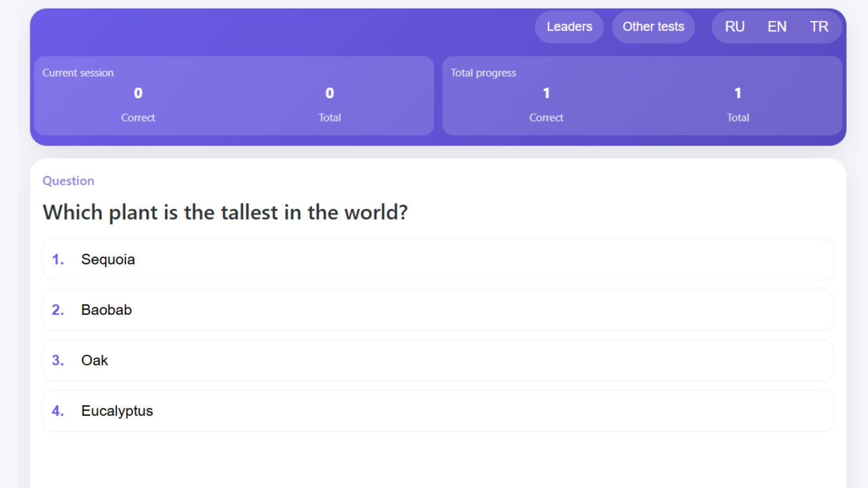
Task: Open the Other tests page
Action: click(x=653, y=27)
